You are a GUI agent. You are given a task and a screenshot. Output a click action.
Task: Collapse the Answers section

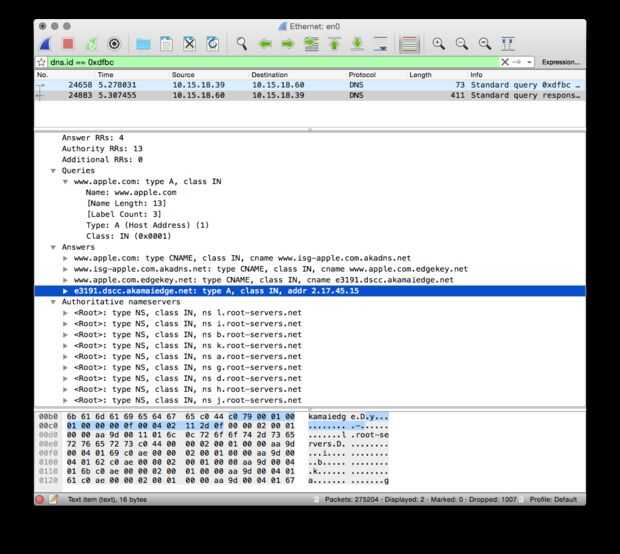point(53,247)
